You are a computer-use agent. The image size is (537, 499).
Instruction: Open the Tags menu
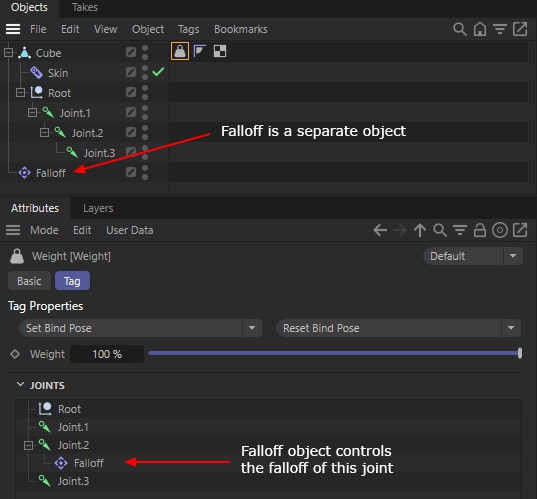(188, 29)
